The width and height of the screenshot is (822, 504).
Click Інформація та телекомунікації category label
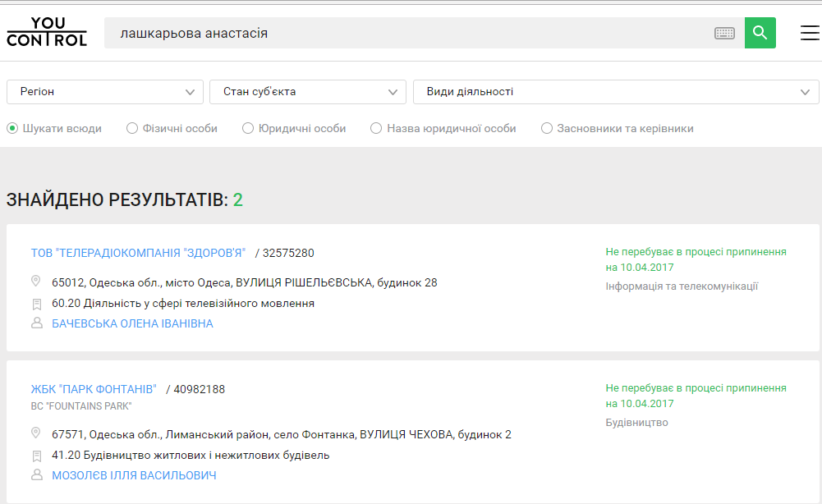click(682, 286)
